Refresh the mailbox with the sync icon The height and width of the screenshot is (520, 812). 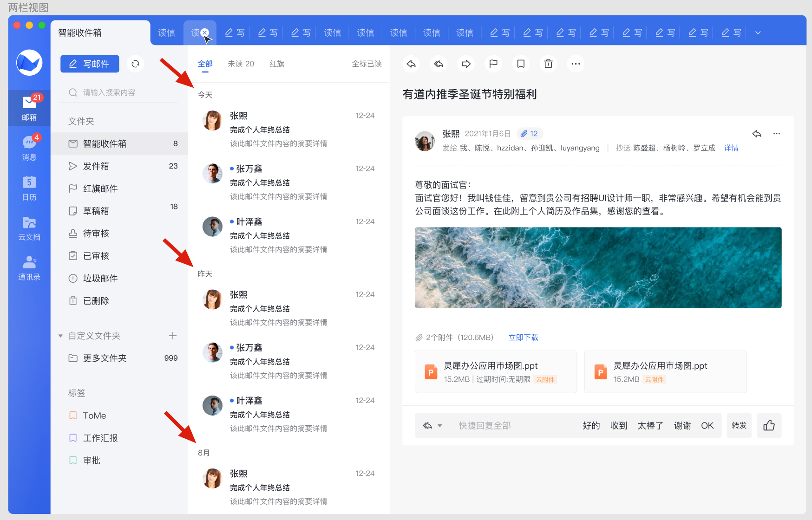point(135,64)
